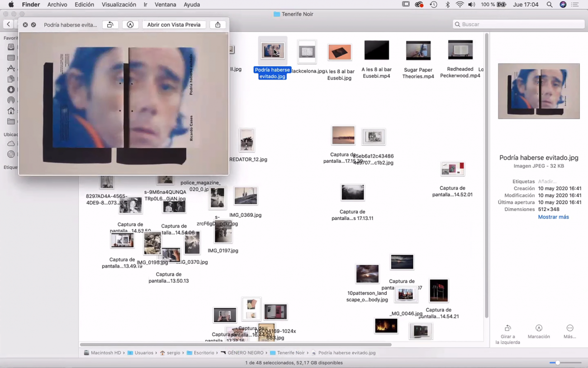Select Sugar Paper Theories.mp4 file
588x368 pixels.
418,50
